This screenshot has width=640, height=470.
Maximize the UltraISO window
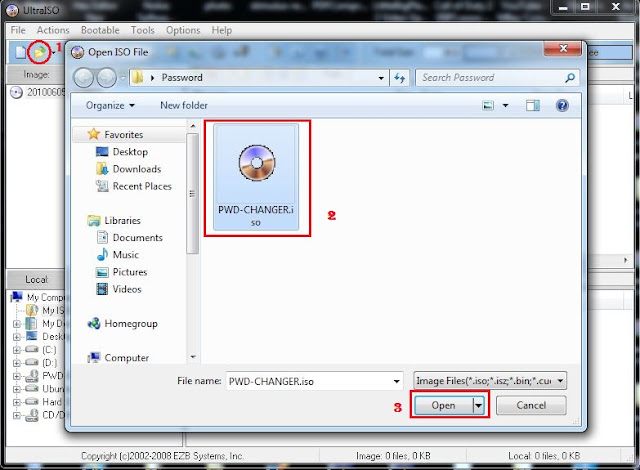point(585,7)
